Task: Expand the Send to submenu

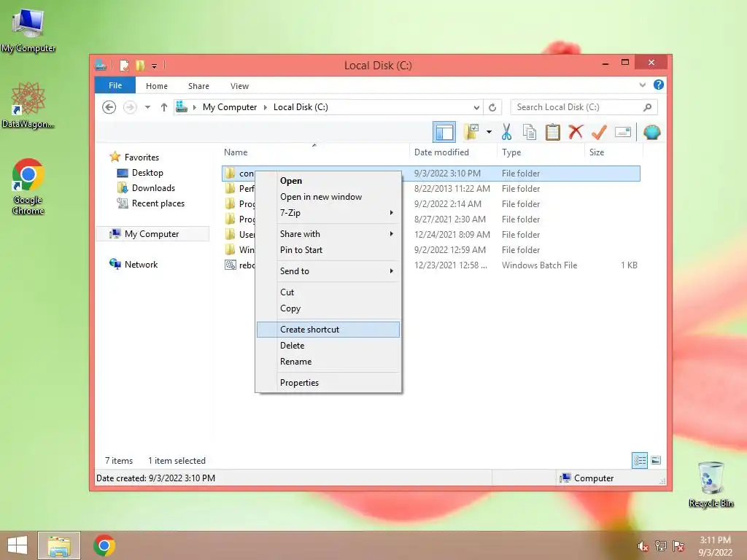Action: (x=328, y=271)
